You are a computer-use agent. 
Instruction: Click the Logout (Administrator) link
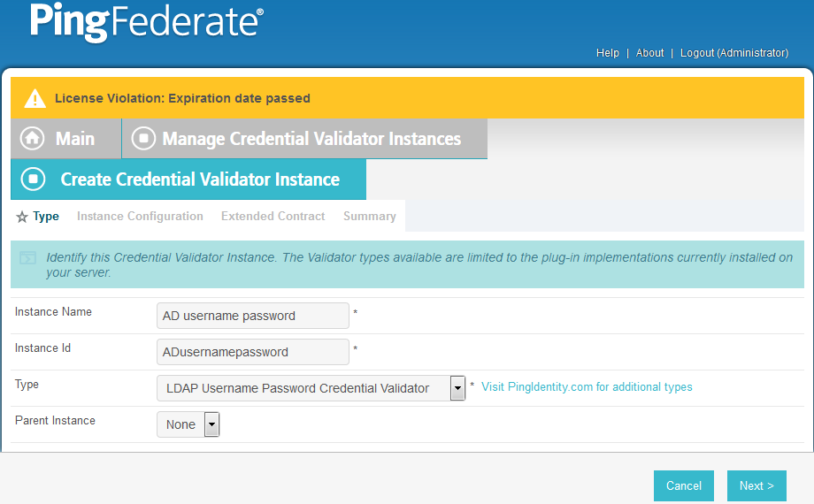[734, 53]
